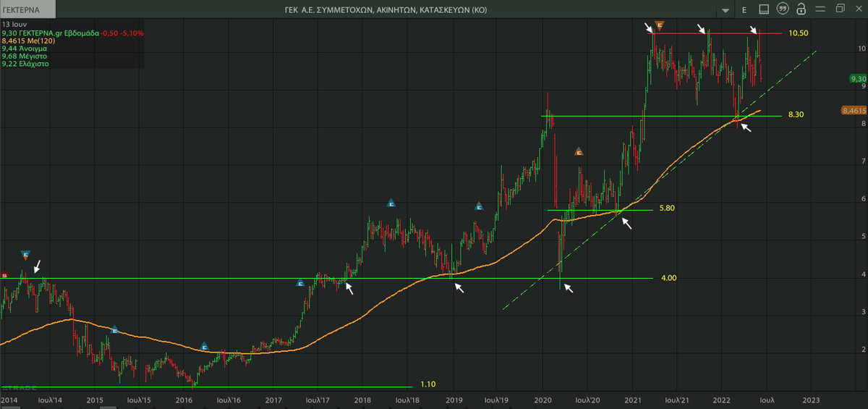
Task: Close the chart window
Action: click(x=858, y=9)
